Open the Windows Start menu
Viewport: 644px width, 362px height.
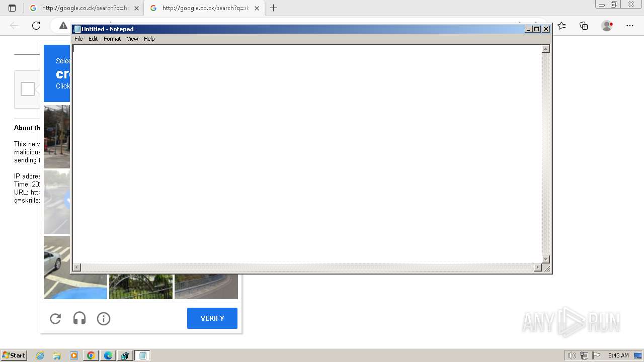[14, 355]
